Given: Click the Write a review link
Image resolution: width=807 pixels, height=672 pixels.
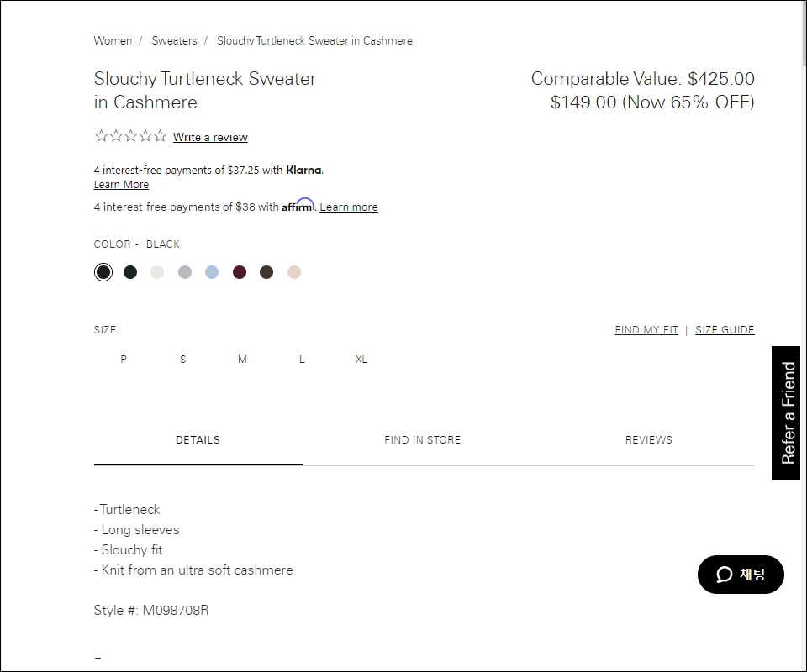Looking at the screenshot, I should (210, 137).
